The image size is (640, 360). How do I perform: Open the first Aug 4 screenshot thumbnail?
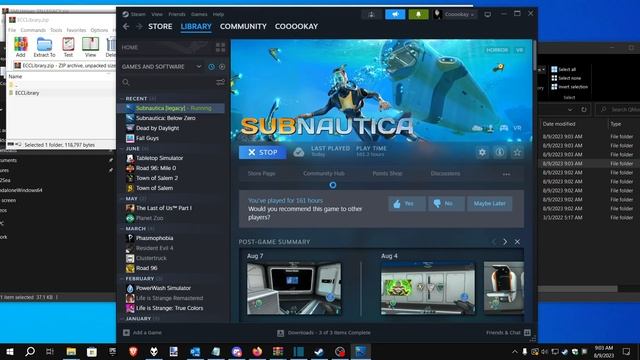coord(428,289)
